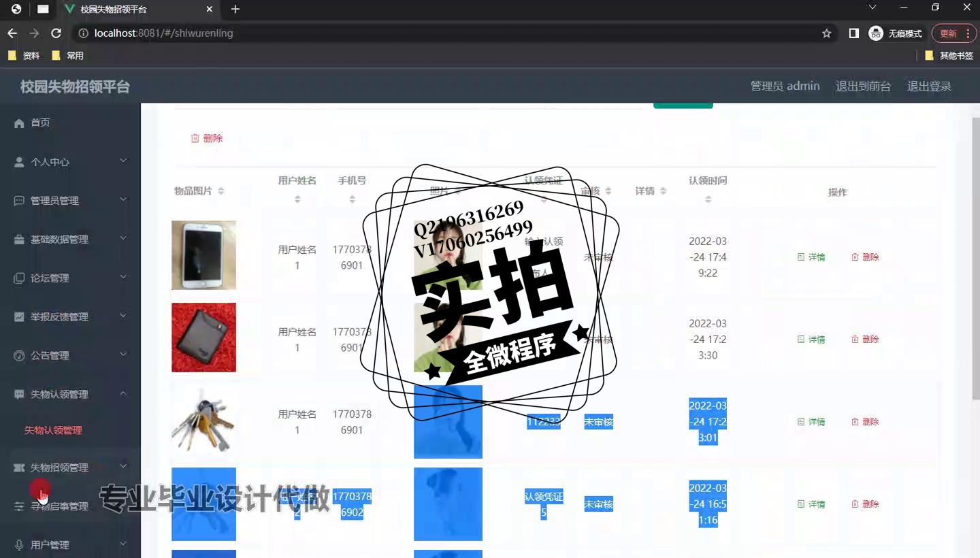
Task: Reload the page with refresh icon
Action: 56,33
